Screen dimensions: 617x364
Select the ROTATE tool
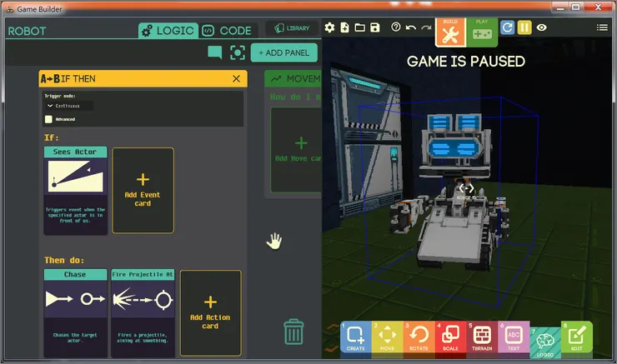click(x=419, y=337)
